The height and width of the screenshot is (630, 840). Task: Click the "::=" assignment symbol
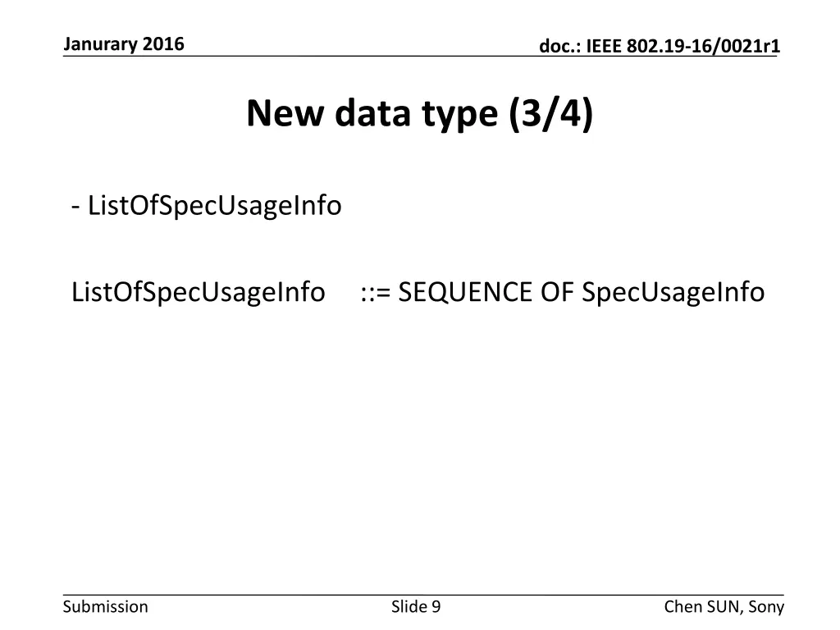click(375, 291)
